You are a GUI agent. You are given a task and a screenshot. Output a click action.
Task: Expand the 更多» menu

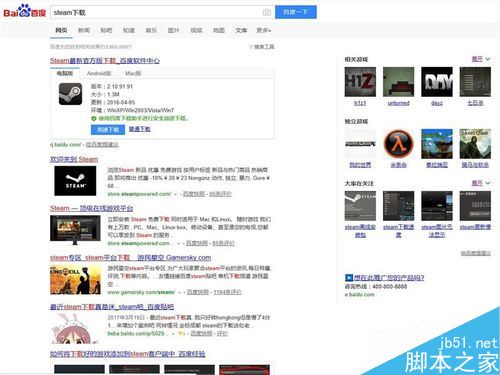pos(264,30)
